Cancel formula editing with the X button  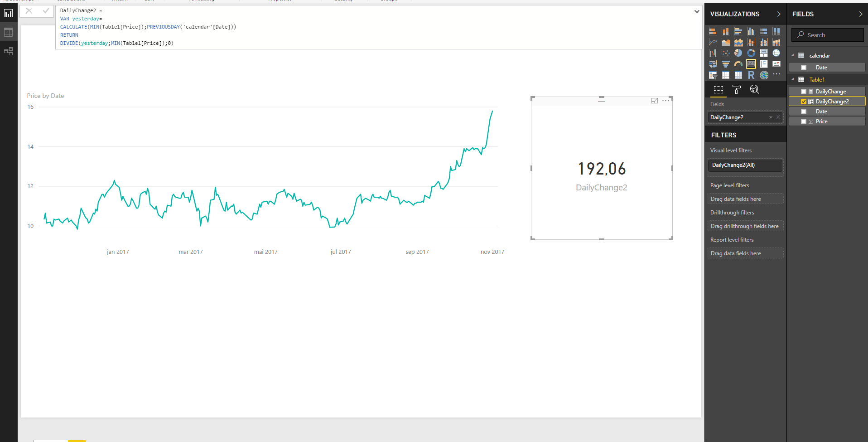29,11
